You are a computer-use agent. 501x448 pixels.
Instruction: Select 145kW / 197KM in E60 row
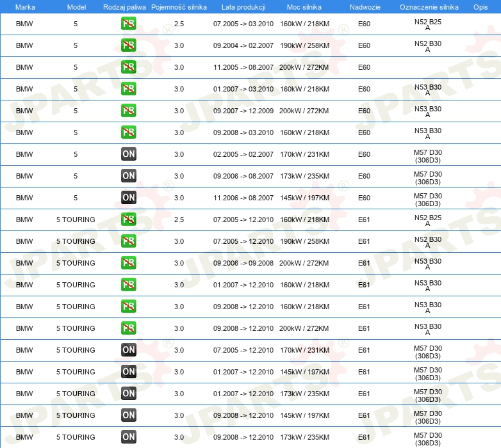304,198
